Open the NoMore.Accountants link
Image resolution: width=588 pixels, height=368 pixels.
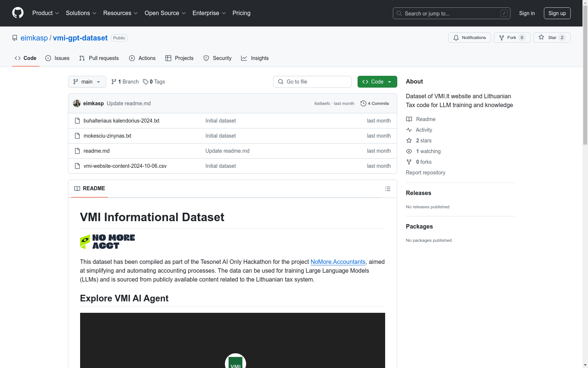click(338, 262)
